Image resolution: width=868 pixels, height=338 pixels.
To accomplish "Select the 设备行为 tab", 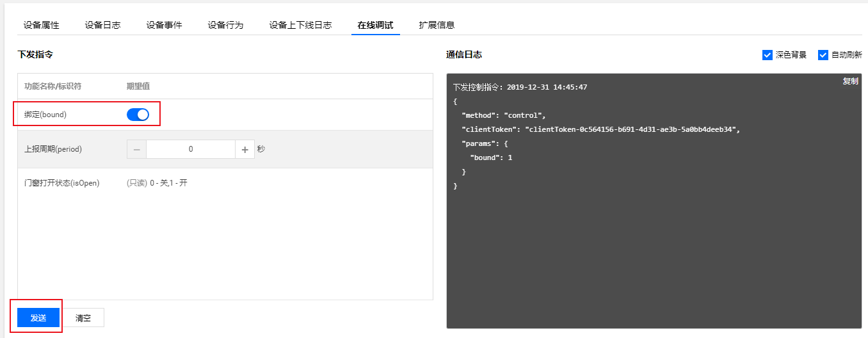I will [225, 25].
